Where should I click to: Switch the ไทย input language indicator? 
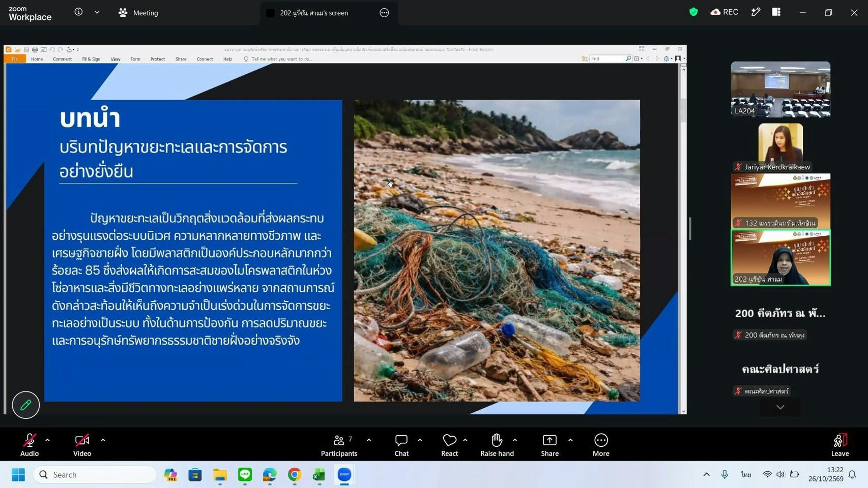pos(746,475)
